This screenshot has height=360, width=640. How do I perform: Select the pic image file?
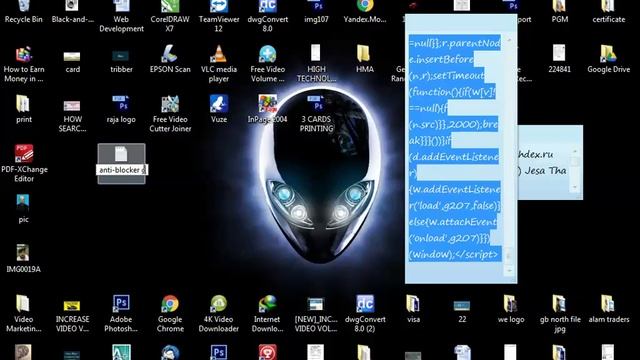tap(23, 209)
